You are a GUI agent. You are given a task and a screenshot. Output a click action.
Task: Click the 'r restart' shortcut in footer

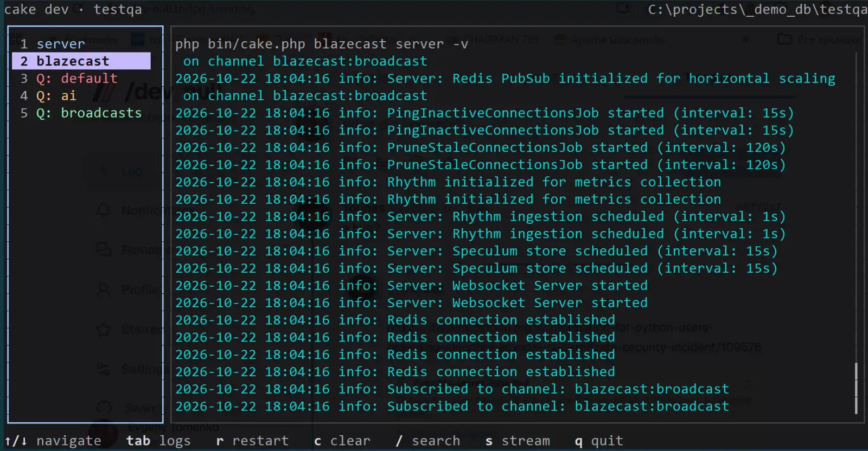252,441
